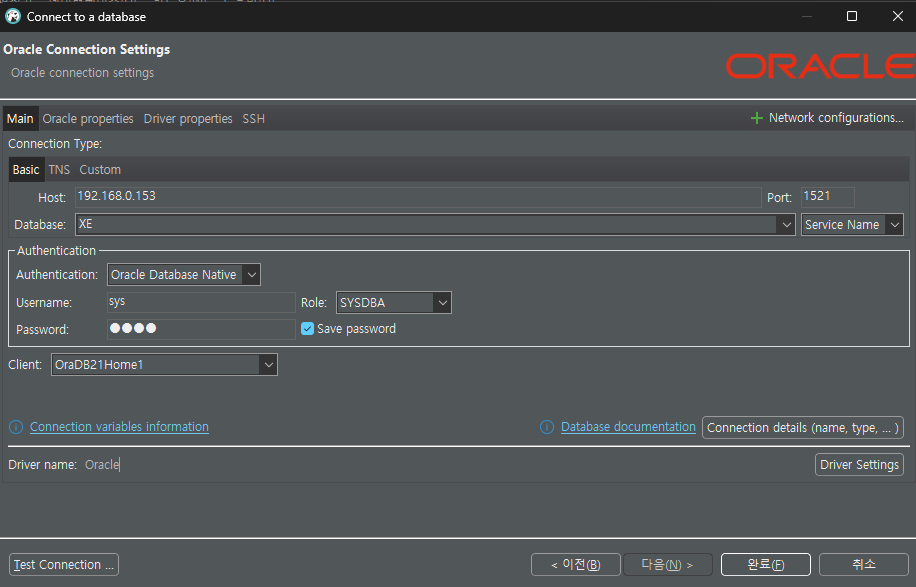Open the Database documentation link

pos(628,427)
